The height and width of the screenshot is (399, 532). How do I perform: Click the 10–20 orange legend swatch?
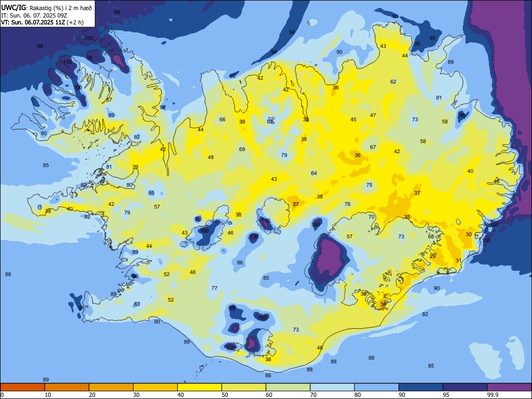click(67, 387)
